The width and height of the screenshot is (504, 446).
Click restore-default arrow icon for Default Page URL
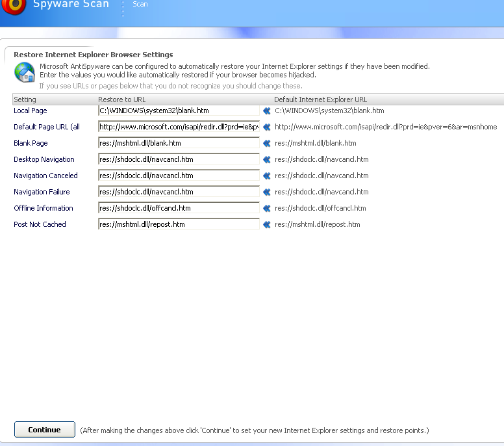[x=267, y=127]
